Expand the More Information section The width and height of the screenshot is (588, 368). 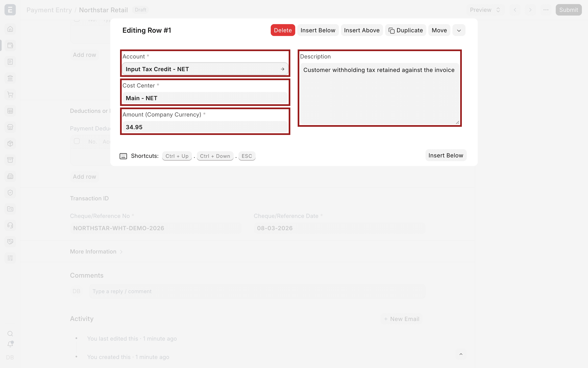[x=96, y=251]
